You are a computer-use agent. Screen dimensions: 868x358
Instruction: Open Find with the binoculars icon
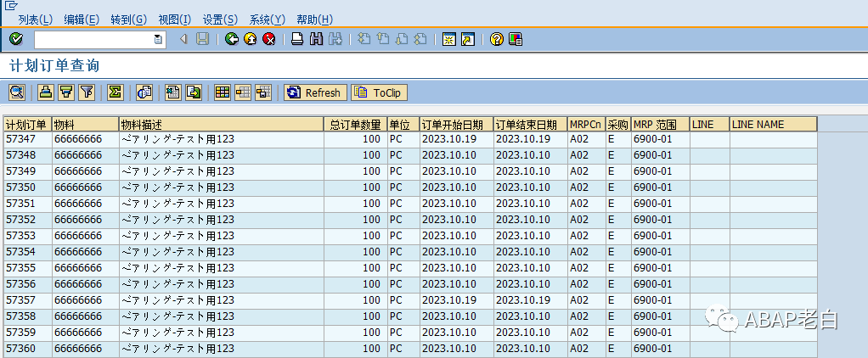(x=316, y=39)
